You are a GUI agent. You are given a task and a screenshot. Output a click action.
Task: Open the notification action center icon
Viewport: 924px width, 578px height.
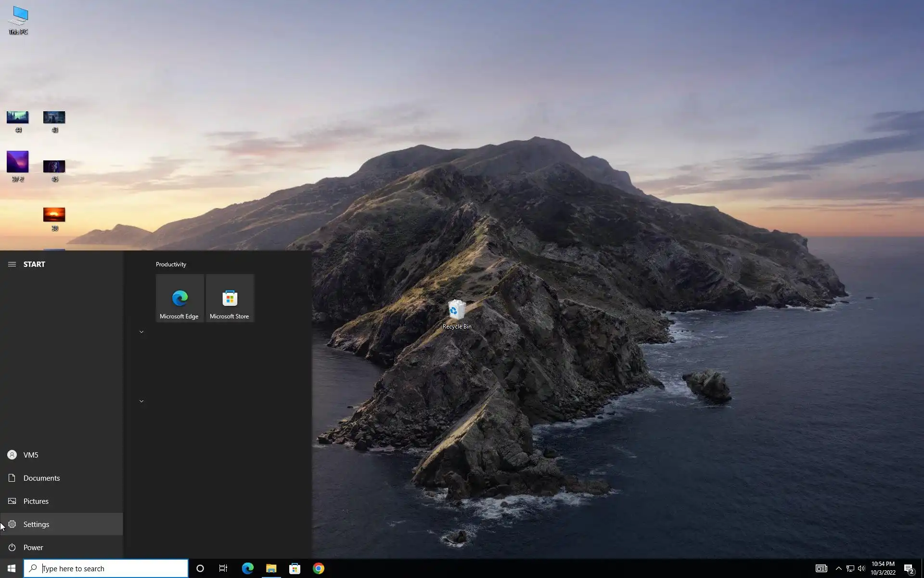tap(909, 568)
